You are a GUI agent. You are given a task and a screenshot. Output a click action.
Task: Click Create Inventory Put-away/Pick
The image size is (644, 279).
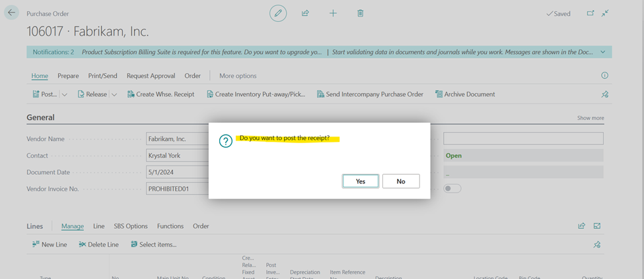257,94
